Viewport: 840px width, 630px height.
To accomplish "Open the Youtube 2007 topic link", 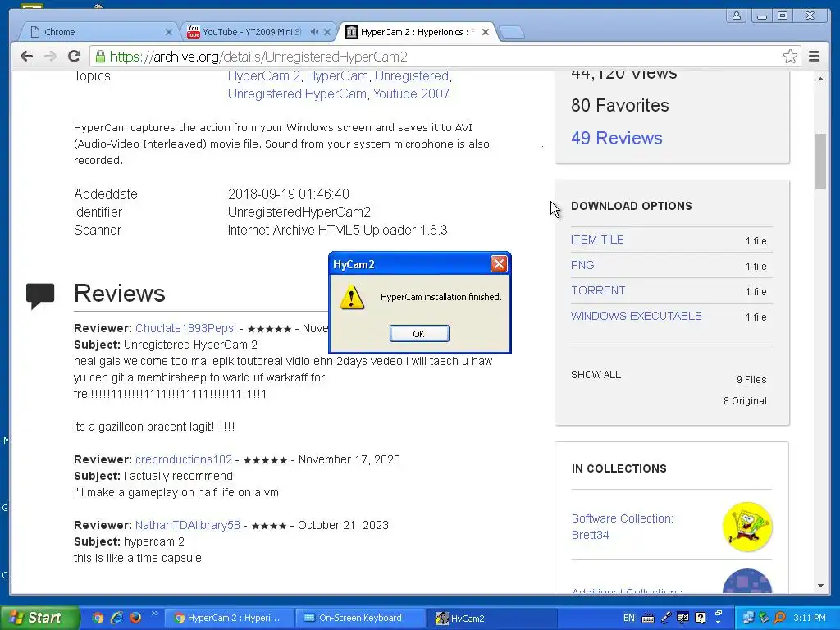I will [411, 94].
